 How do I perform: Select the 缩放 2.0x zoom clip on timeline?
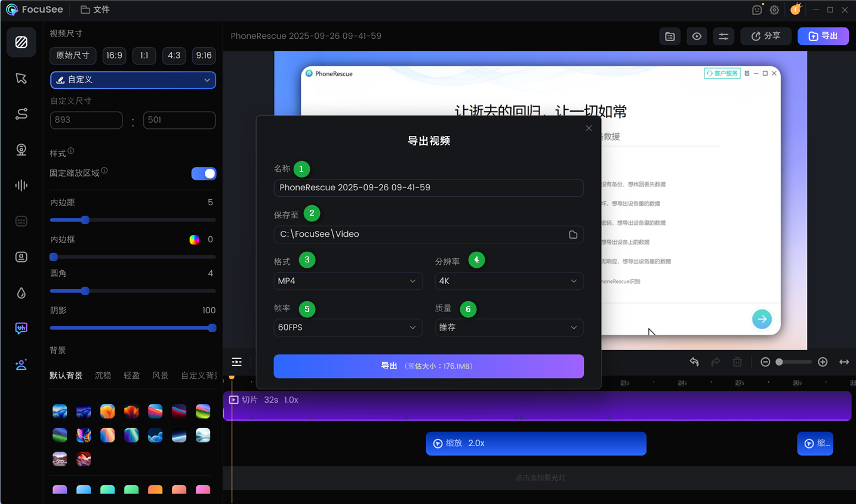click(x=536, y=444)
